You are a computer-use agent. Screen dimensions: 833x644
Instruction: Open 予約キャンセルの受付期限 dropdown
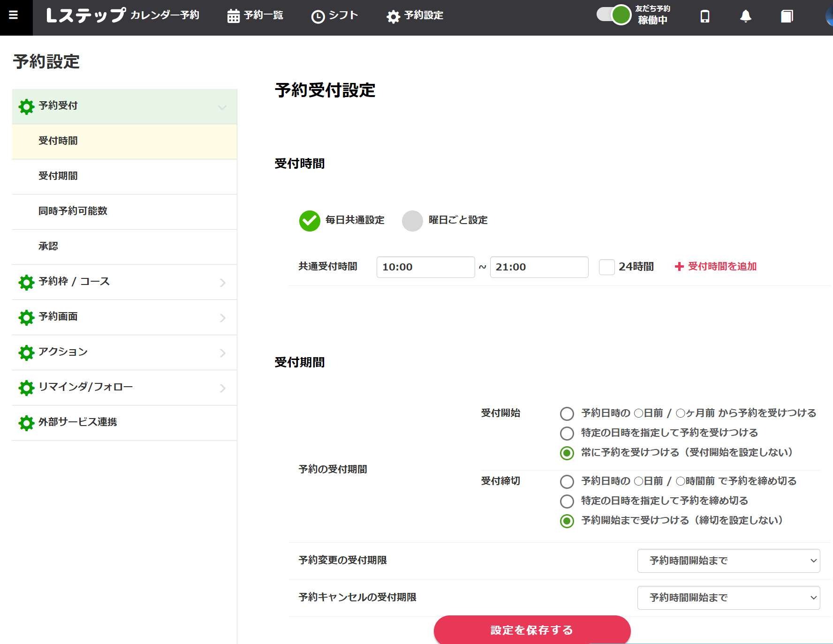[x=728, y=598]
